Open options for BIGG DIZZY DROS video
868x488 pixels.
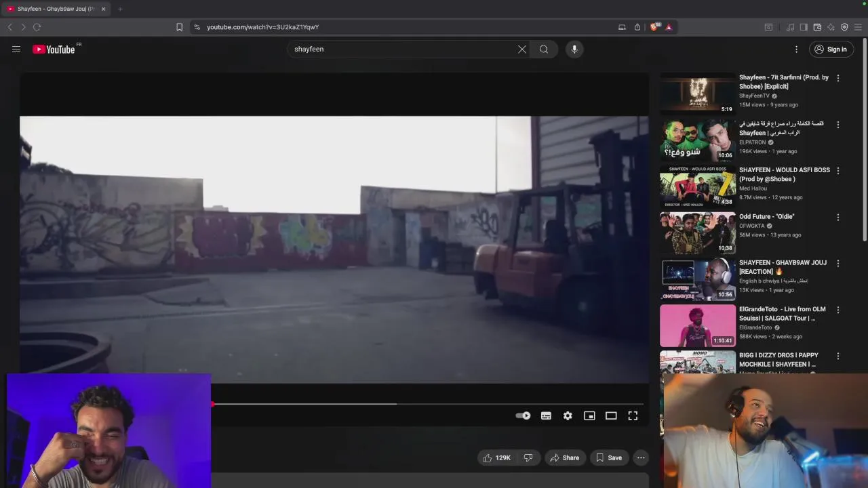point(838,356)
